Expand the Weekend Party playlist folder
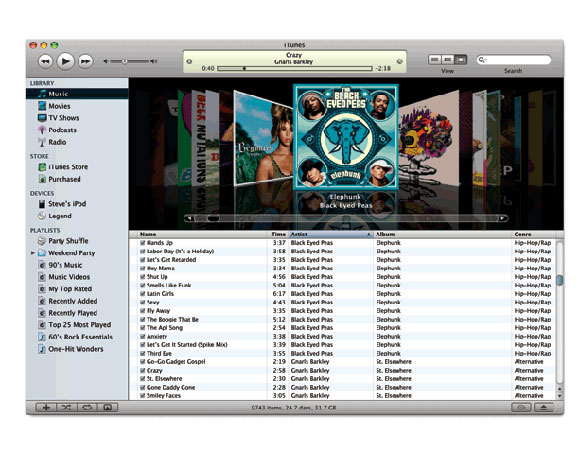This screenshot has width=580, height=470. [33, 253]
